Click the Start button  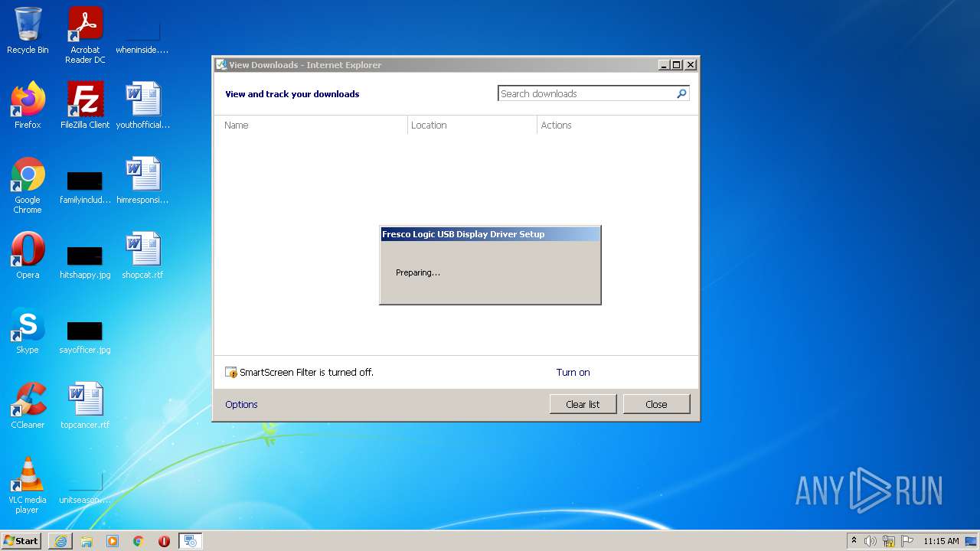pos(21,541)
